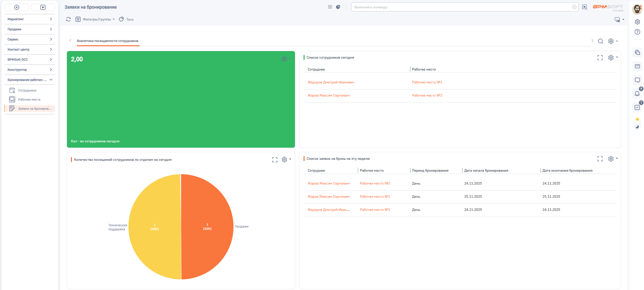This screenshot has width=644, height=290.
Task: Open the email panel icon
Action: (637, 66)
